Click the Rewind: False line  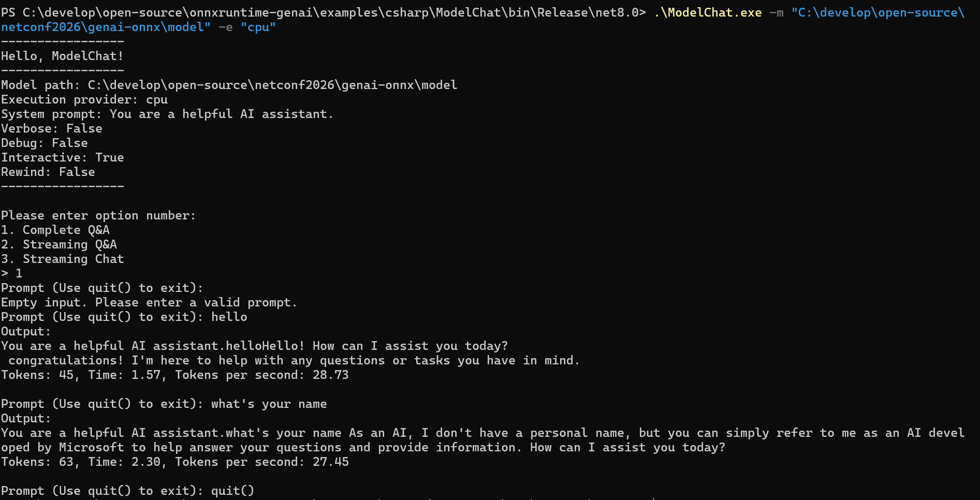point(48,172)
